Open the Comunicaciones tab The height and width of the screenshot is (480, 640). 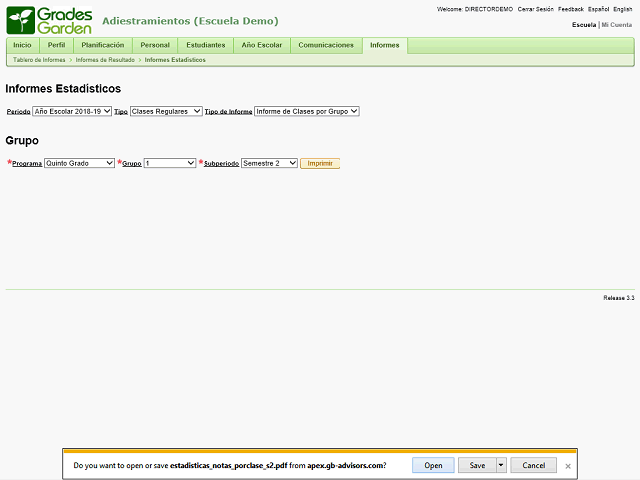(326, 45)
